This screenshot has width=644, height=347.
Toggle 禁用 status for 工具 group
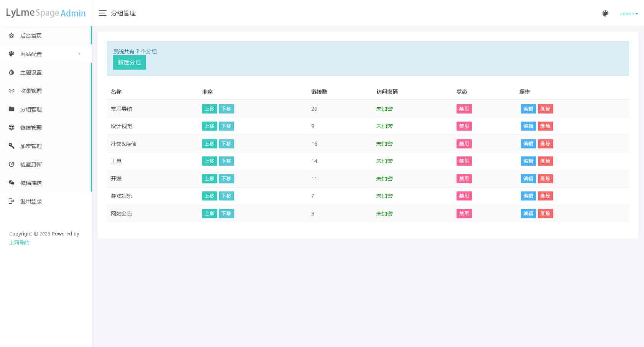(464, 161)
